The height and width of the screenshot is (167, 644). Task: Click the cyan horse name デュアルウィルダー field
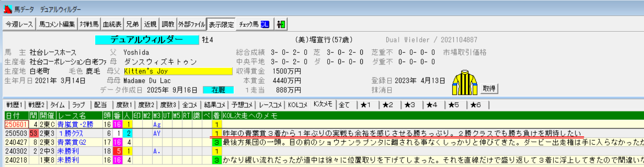pos(147,40)
